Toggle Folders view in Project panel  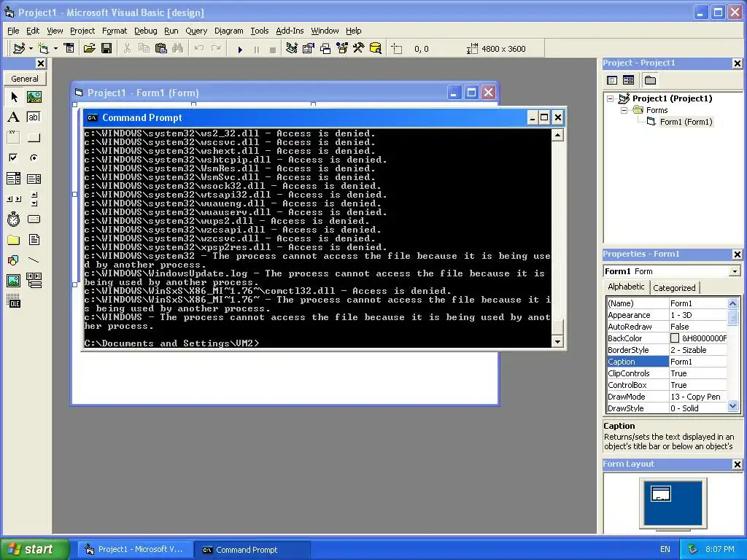650,80
